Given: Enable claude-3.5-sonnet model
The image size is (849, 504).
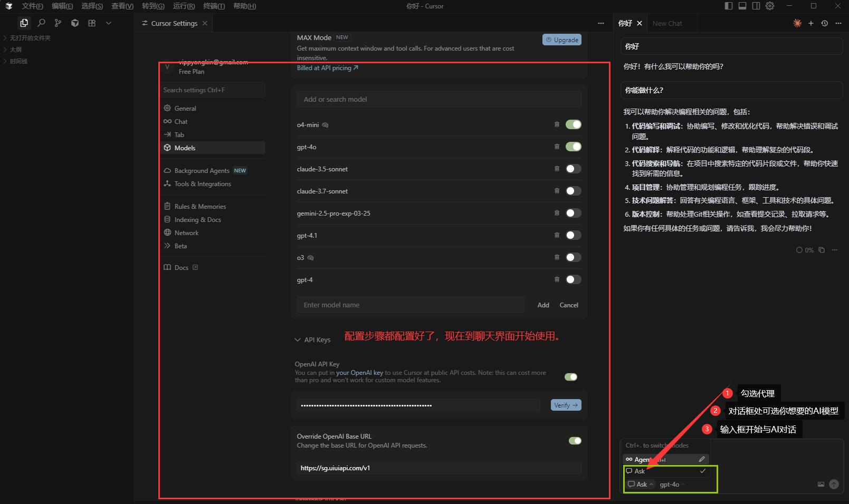Looking at the screenshot, I should [x=573, y=169].
